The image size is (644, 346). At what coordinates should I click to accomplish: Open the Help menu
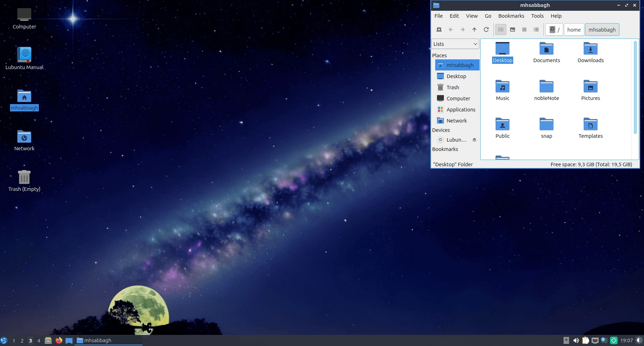click(556, 16)
